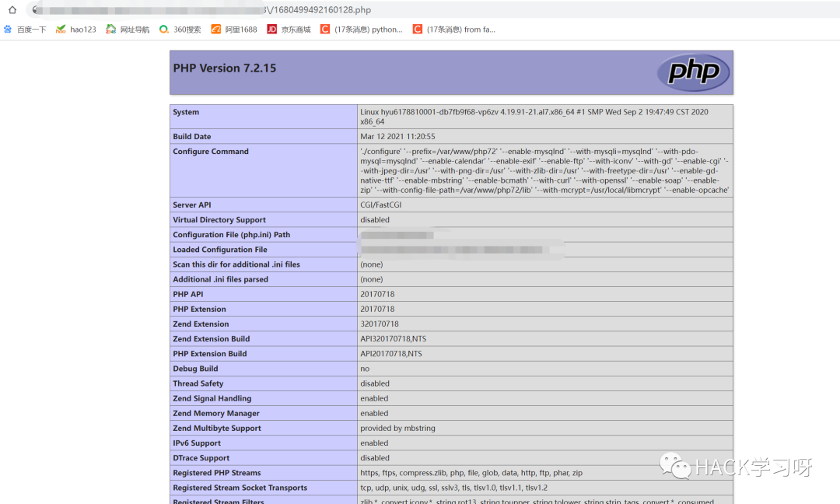Click the Server API value CGI/FastCGI
Screen dimensions: 840x504
(x=381, y=205)
